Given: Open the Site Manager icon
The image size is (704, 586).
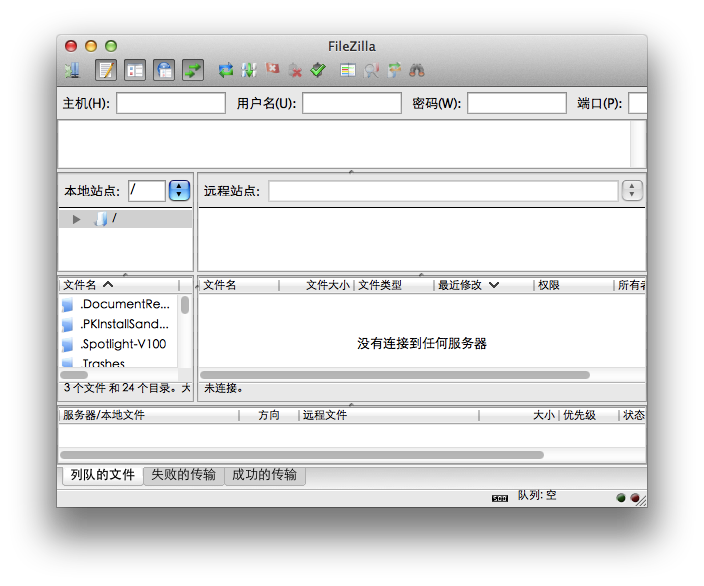Looking at the screenshot, I should [72, 70].
